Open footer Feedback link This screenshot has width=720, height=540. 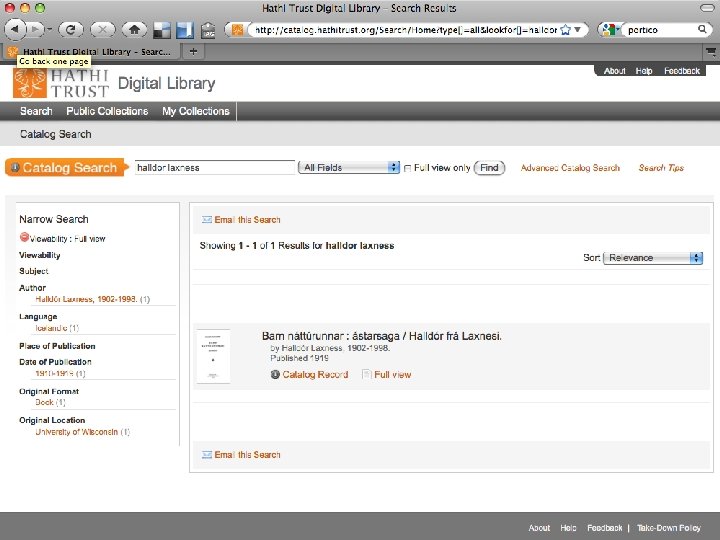604,528
